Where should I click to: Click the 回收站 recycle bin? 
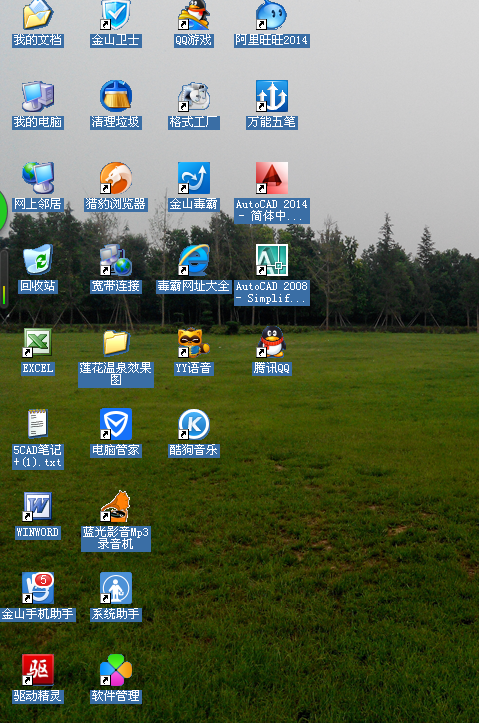(x=38, y=260)
